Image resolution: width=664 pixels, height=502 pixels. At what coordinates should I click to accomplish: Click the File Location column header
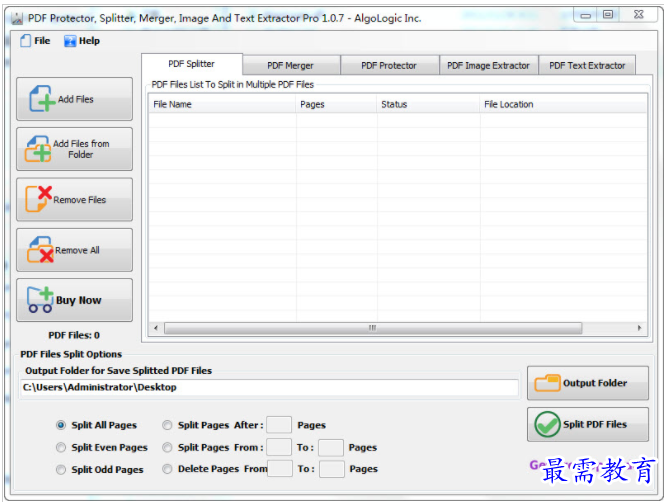tap(563, 104)
